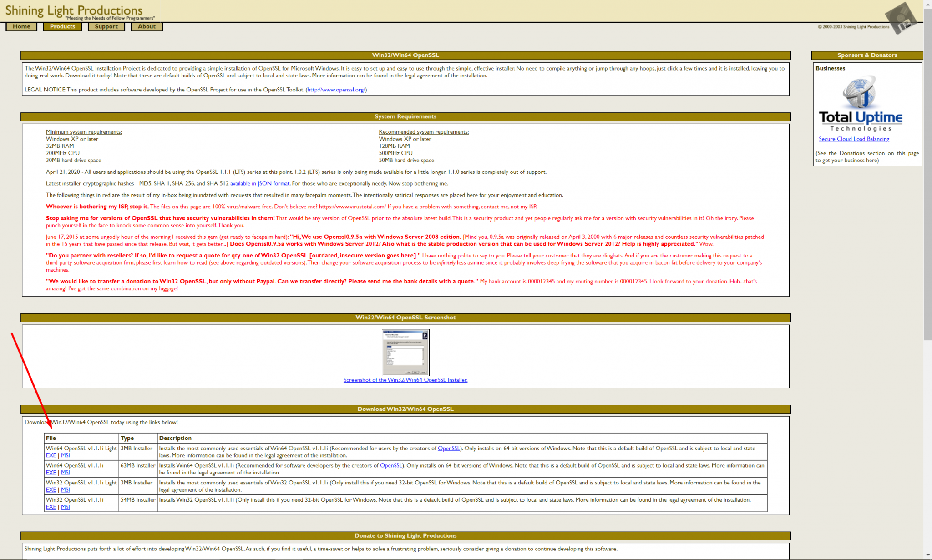
Task: Open the hashes available in JSON format link
Action: click(259, 183)
